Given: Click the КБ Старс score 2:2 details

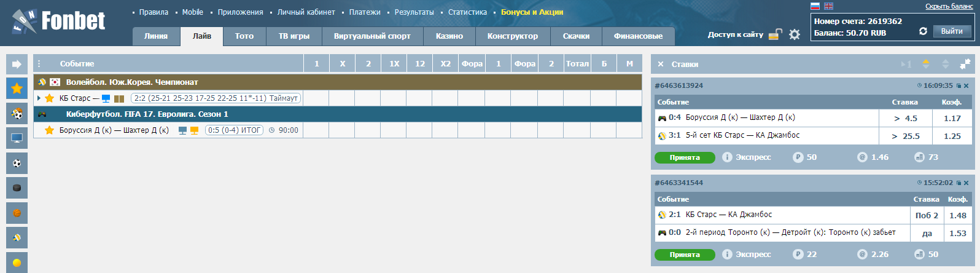Looking at the screenshot, I should click(216, 98).
